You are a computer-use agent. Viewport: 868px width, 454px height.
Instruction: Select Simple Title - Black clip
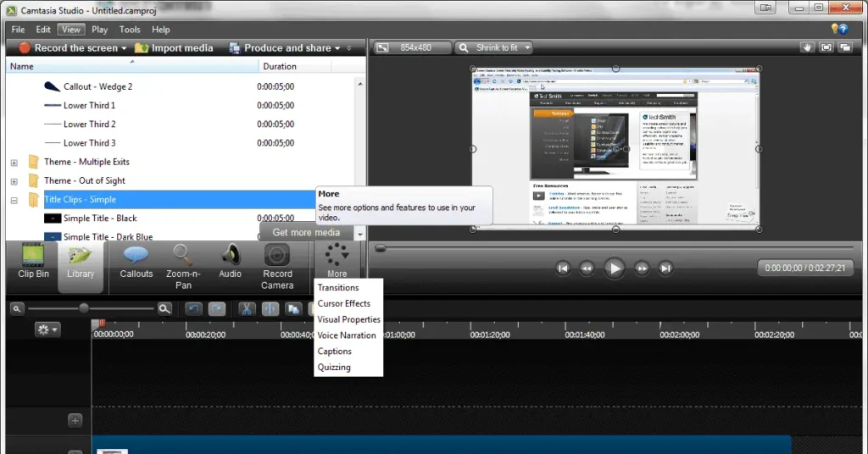click(100, 218)
